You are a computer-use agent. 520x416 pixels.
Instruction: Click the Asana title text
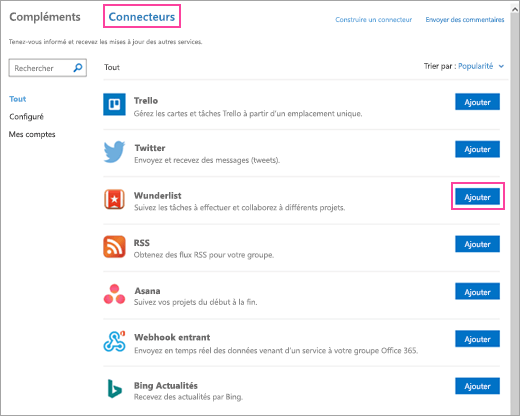[147, 291]
